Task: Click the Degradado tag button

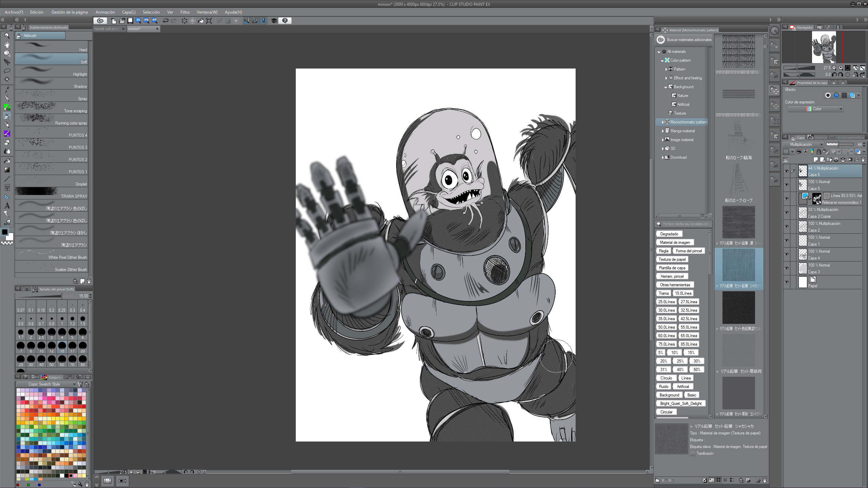Action: point(669,234)
